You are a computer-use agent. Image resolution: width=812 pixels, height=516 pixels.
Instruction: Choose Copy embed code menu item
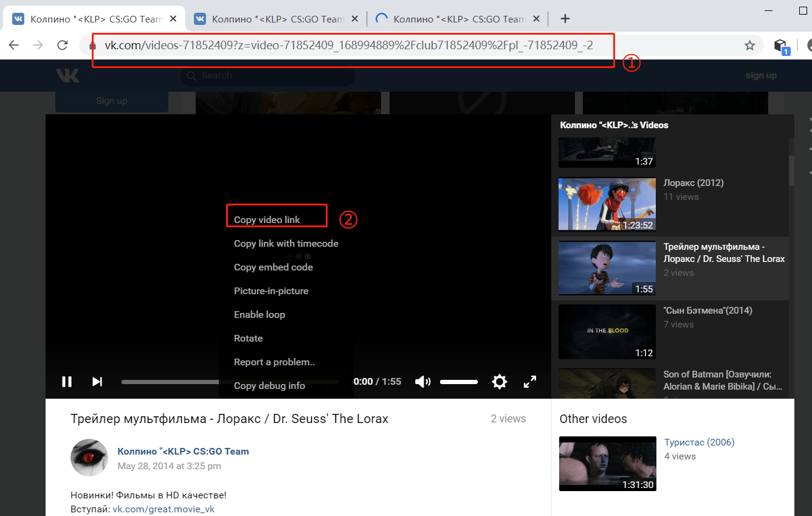pyautogui.click(x=274, y=267)
